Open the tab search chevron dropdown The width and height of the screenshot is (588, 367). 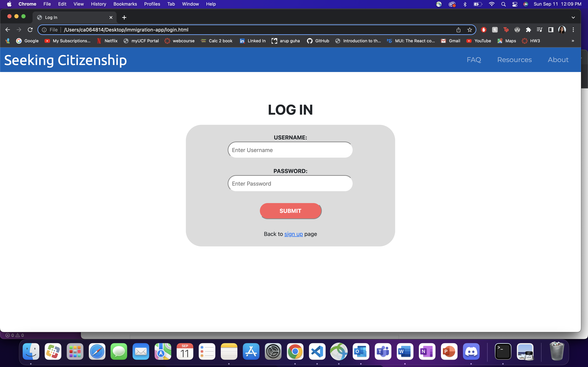click(x=573, y=17)
